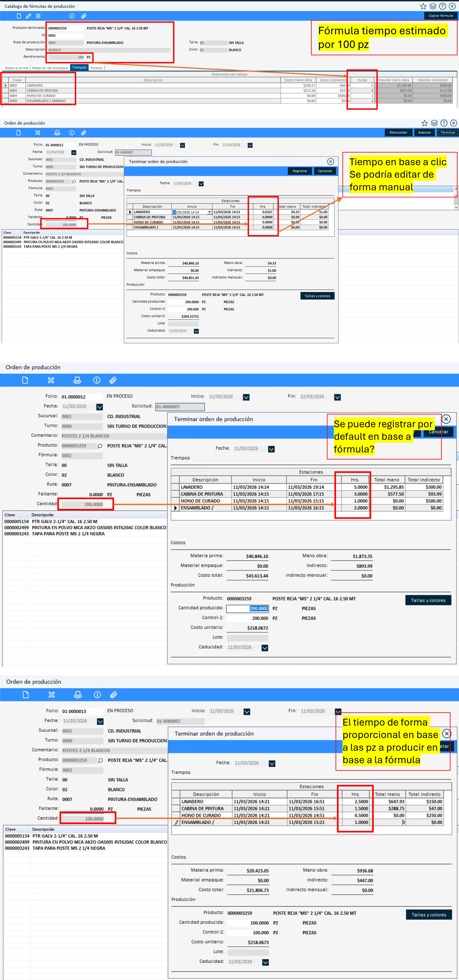Open Inicio dropdown in LAVADERO row showing 14:14
The height and width of the screenshot is (980, 459).
pyautogui.click(x=209, y=212)
